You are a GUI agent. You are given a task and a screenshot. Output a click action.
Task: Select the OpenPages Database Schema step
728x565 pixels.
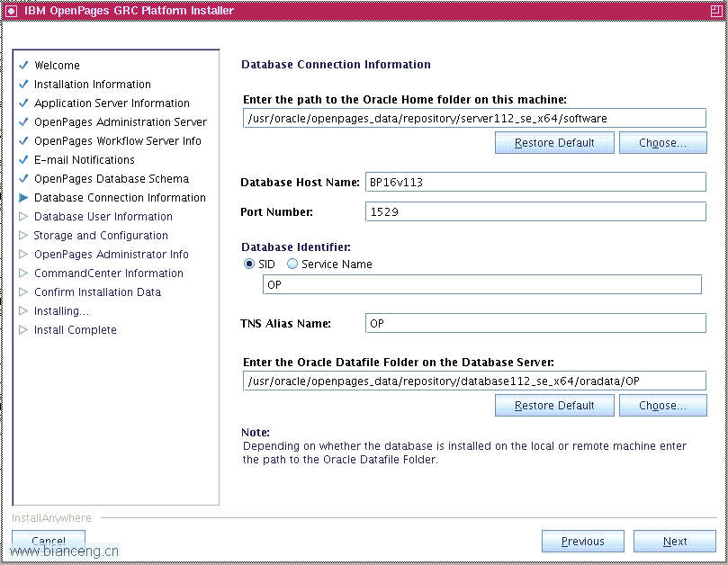point(112,179)
